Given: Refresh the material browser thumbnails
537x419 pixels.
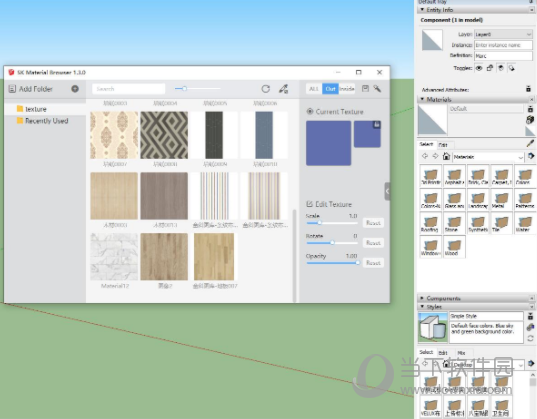Looking at the screenshot, I should 265,89.
